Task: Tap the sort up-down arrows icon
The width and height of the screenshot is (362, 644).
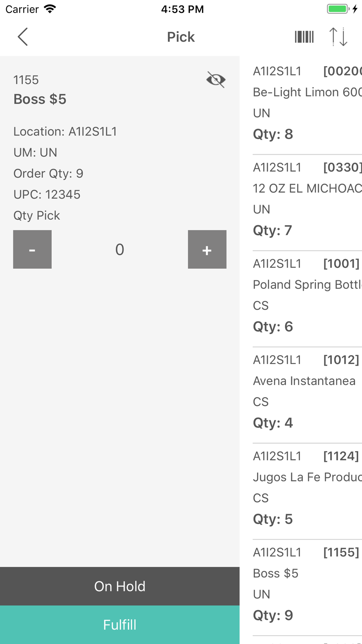Action: click(x=338, y=37)
